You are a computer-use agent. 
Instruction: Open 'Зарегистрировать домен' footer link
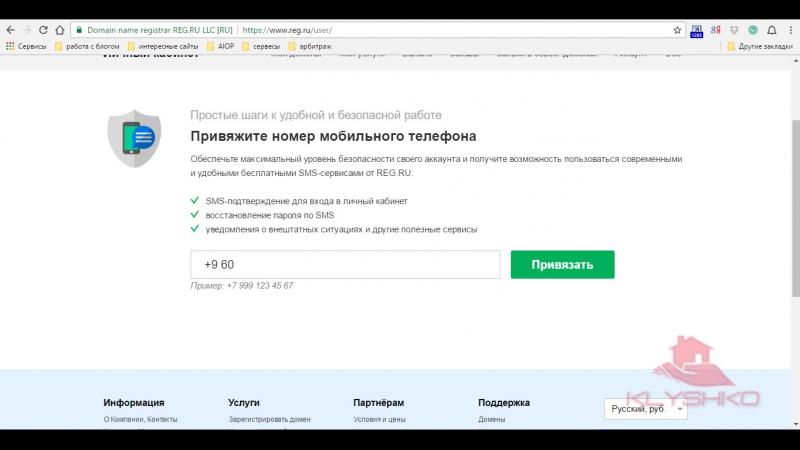click(x=269, y=419)
